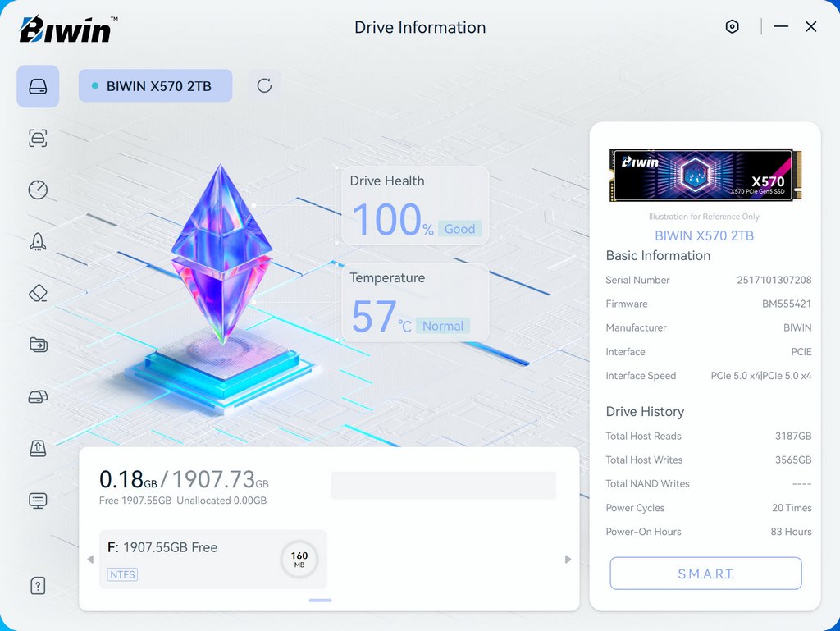The width and height of the screenshot is (840, 631).
Task: Open the settings hexagon icon
Action: (x=733, y=27)
